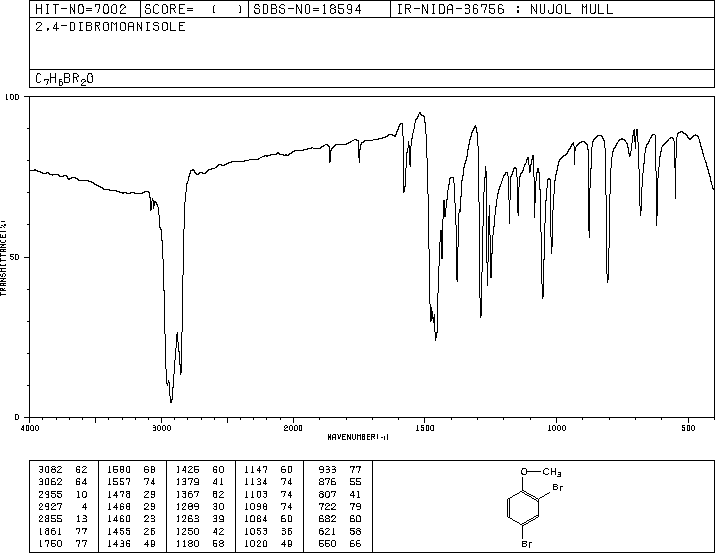Click the 0 label on transmittance axis
The image size is (715, 553).
[17, 417]
